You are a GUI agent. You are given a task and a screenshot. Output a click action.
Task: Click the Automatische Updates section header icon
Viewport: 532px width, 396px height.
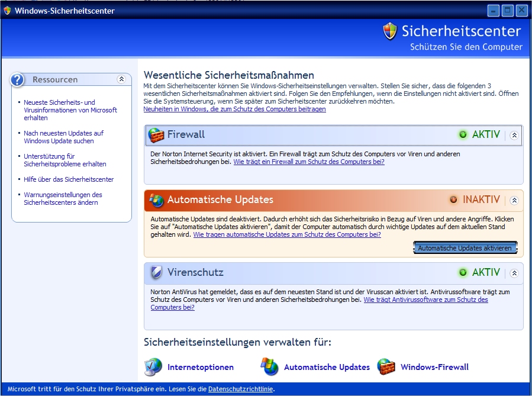tap(156, 200)
